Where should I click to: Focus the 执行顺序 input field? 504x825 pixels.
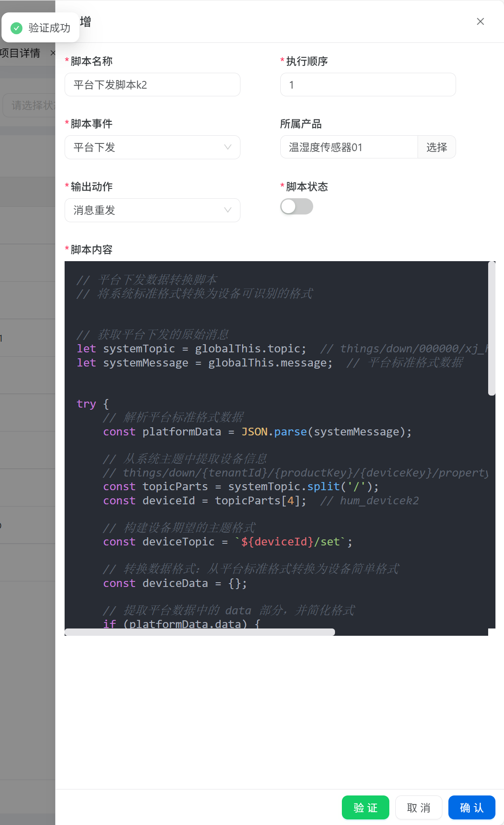[368, 85]
